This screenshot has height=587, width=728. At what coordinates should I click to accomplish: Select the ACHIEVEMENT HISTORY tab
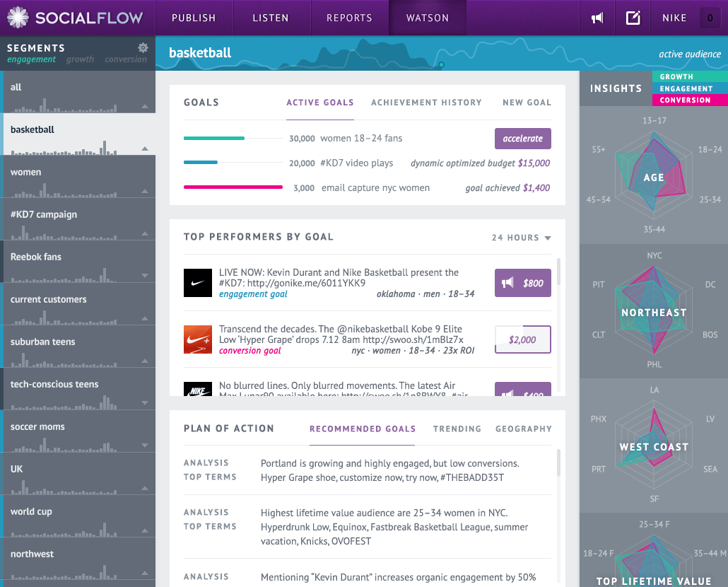pyautogui.click(x=426, y=103)
